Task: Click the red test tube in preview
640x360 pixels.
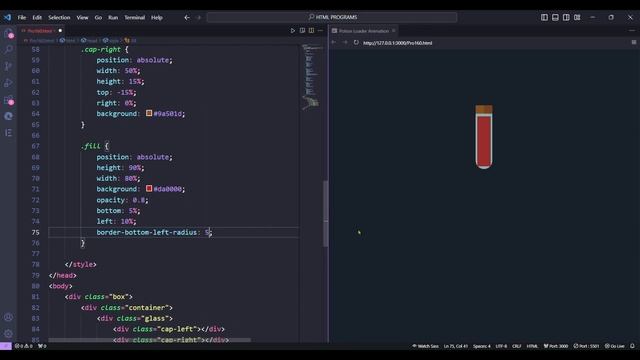Action: click(484, 137)
